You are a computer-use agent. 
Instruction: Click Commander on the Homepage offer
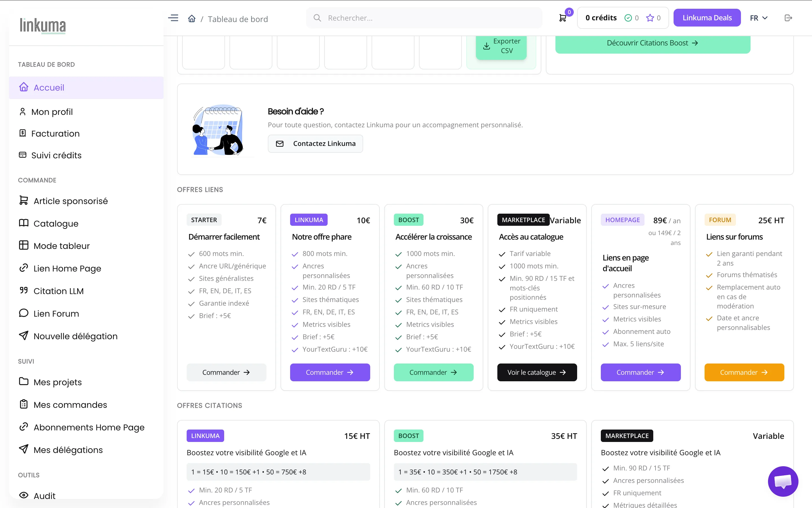click(x=641, y=372)
